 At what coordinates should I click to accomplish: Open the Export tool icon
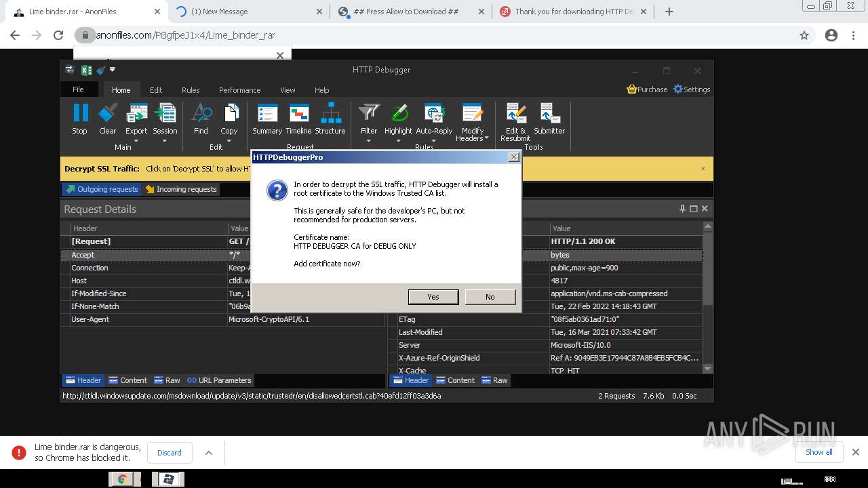(136, 113)
